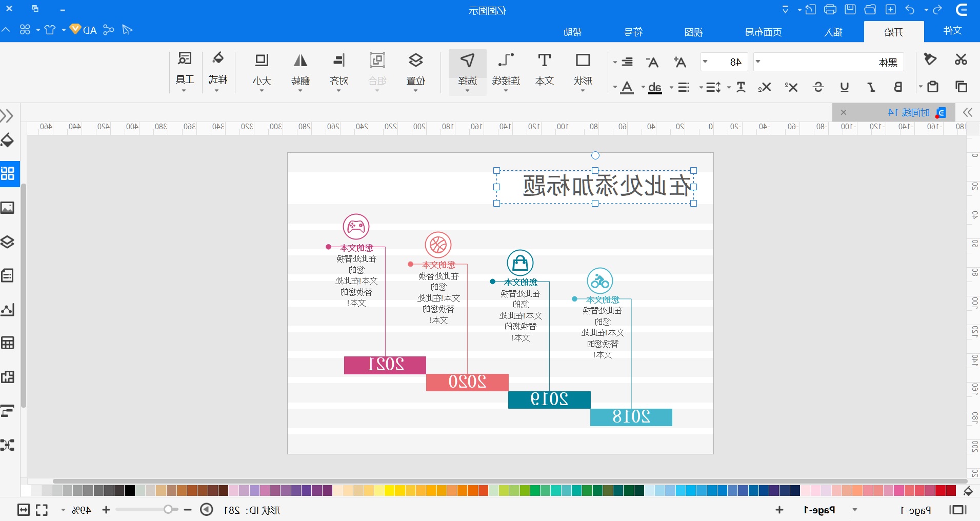Screen dimensions: 980x521
Task: Toggle the Select tool in ribbon
Action: point(467,72)
